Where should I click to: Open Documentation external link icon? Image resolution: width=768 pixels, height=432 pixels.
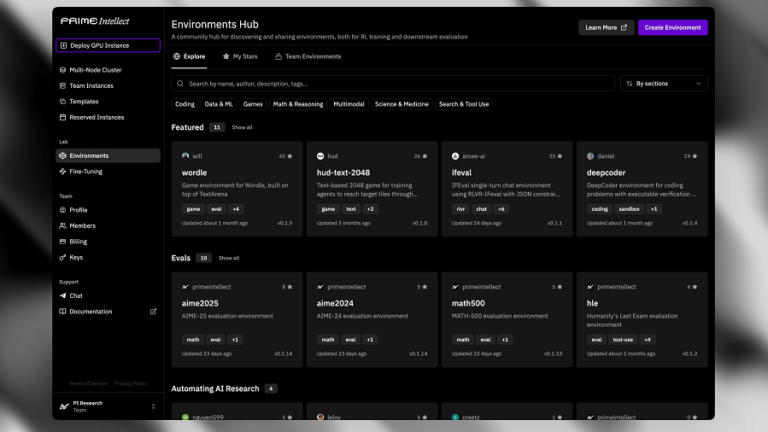point(153,311)
